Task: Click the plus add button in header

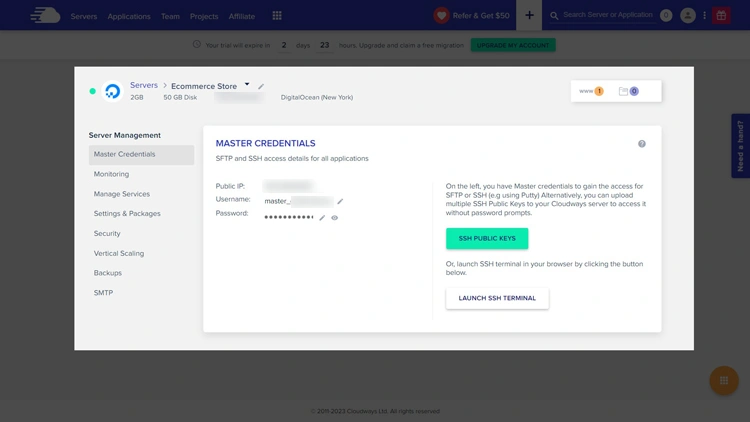Action: [530, 15]
